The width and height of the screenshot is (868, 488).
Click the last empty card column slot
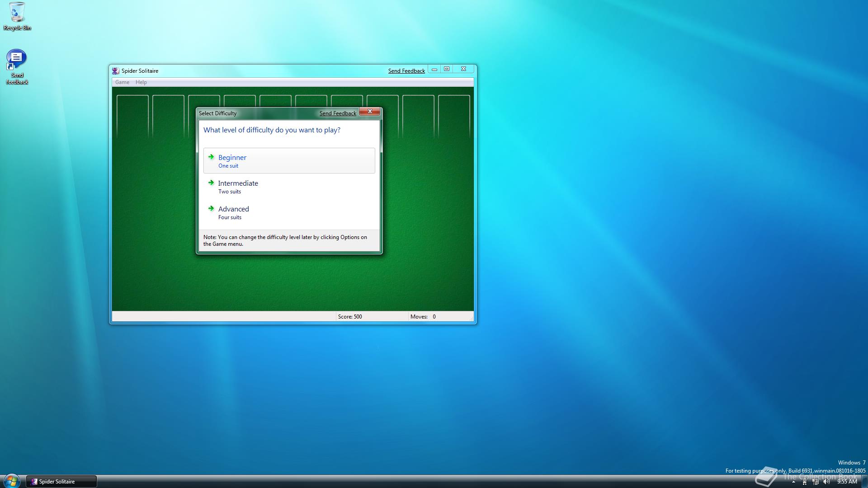(x=454, y=116)
